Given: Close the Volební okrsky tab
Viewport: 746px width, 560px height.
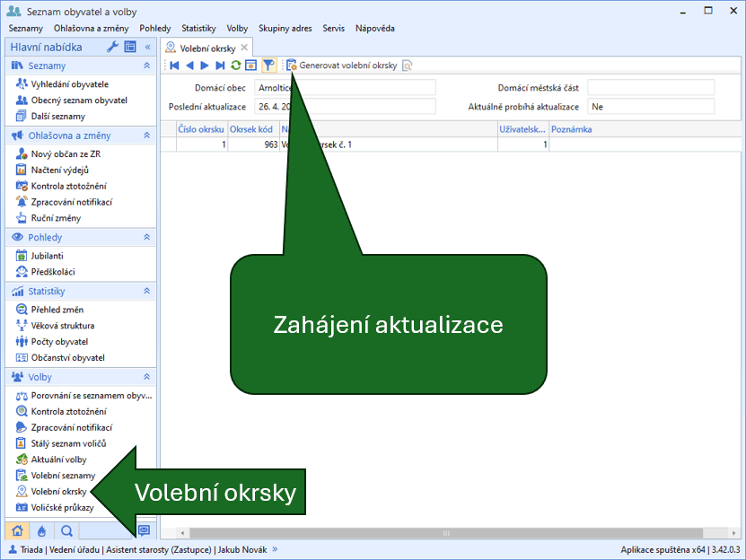Looking at the screenshot, I should pyautogui.click(x=244, y=48).
